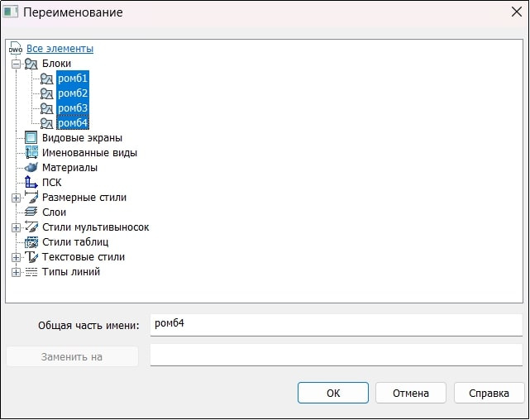Select the Стили таблиц category

click(x=75, y=242)
